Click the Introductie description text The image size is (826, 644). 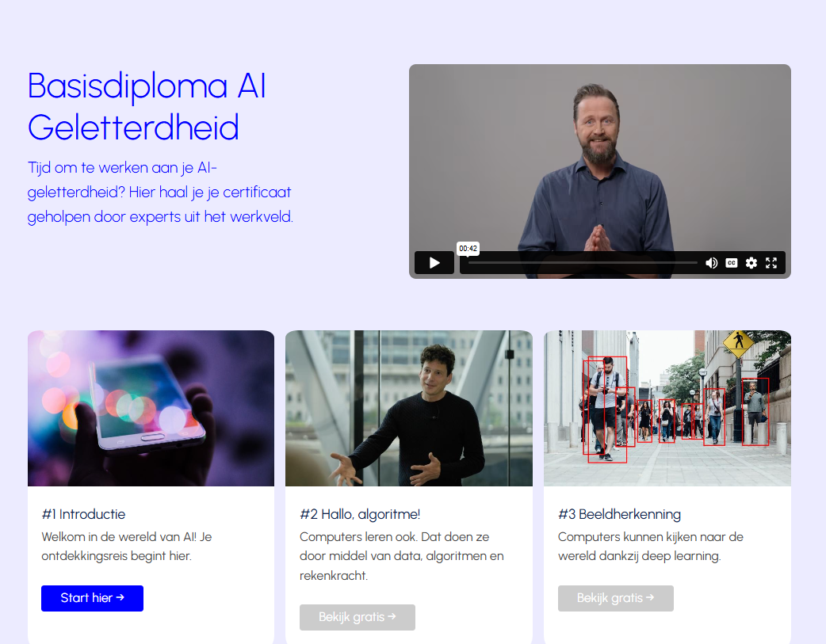(126, 547)
